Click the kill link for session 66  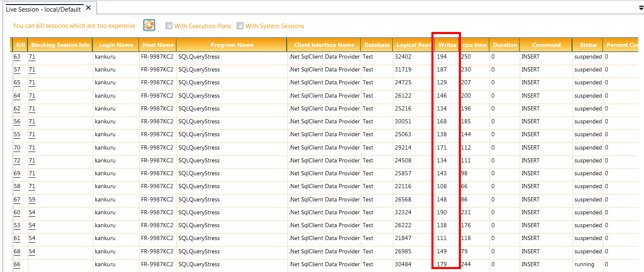point(17,265)
